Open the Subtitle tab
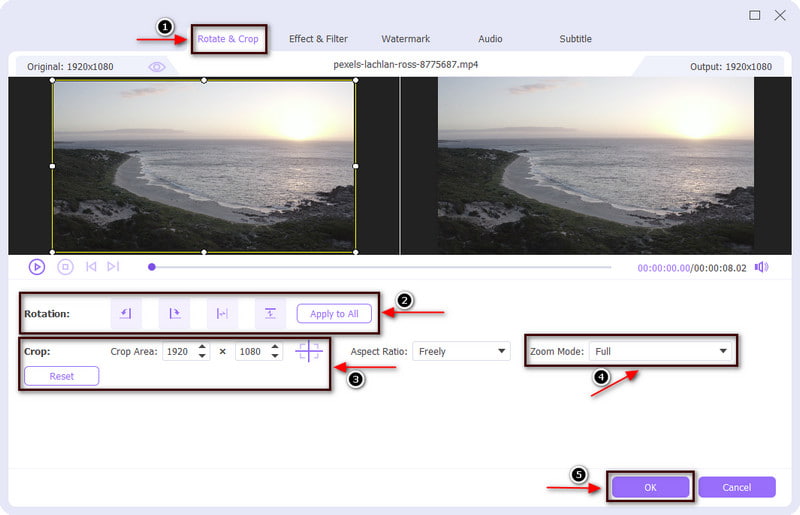This screenshot has height=515, width=800. click(576, 39)
